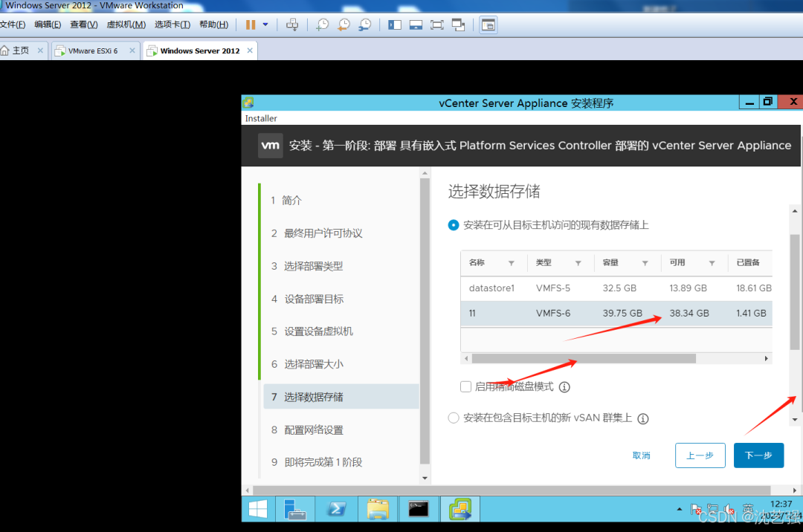Select the datastore named 11

[x=616, y=313]
